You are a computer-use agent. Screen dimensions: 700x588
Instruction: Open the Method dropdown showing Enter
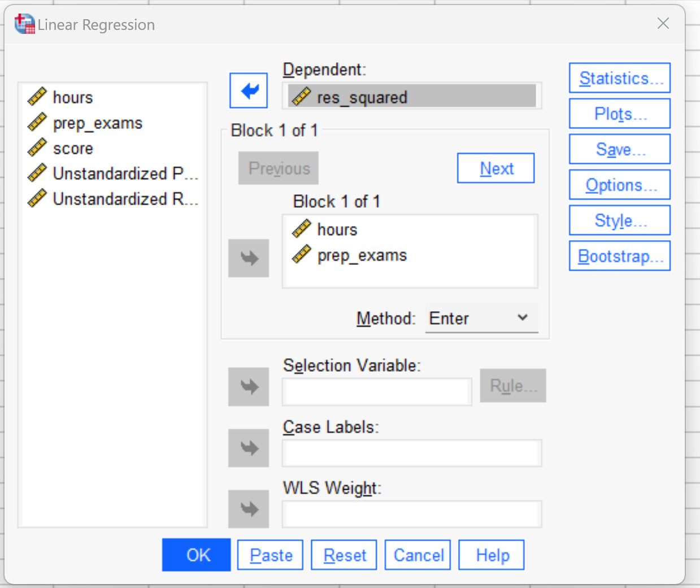pyautogui.click(x=481, y=319)
